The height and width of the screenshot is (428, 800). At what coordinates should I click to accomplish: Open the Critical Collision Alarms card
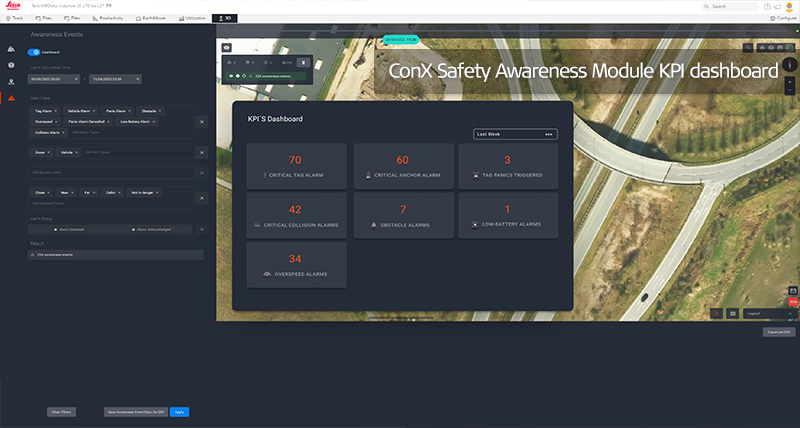(x=296, y=215)
